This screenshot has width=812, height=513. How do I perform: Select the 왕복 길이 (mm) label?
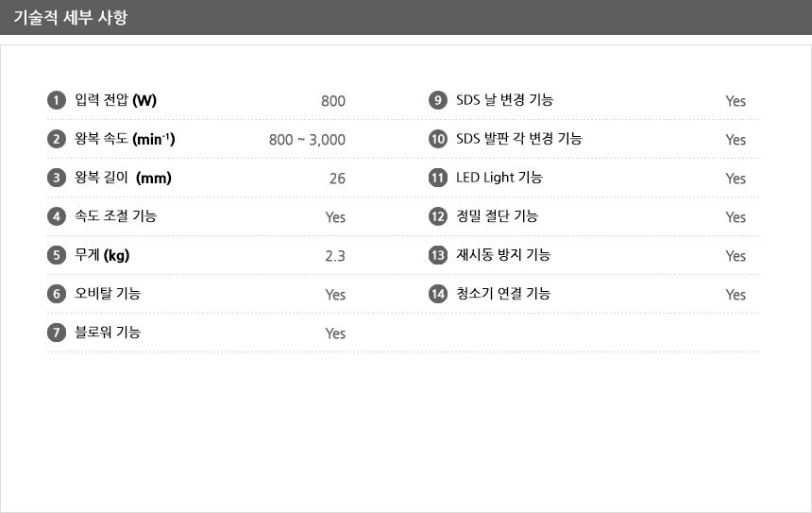(123, 178)
